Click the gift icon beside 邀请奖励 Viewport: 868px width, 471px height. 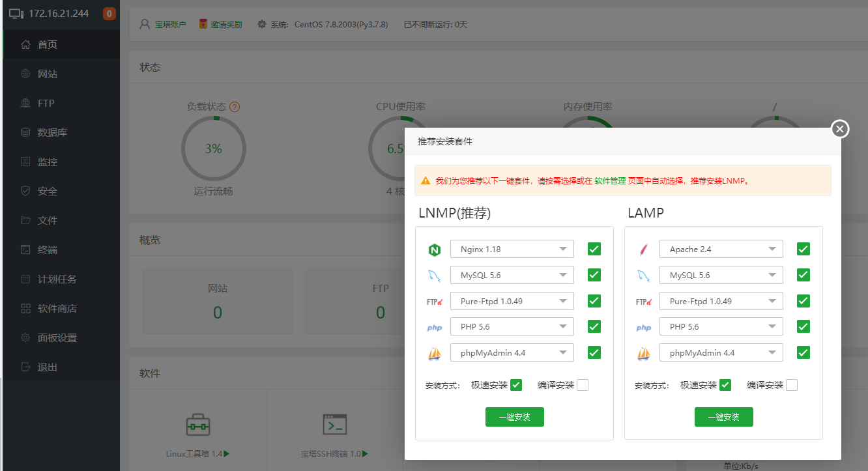click(x=203, y=24)
